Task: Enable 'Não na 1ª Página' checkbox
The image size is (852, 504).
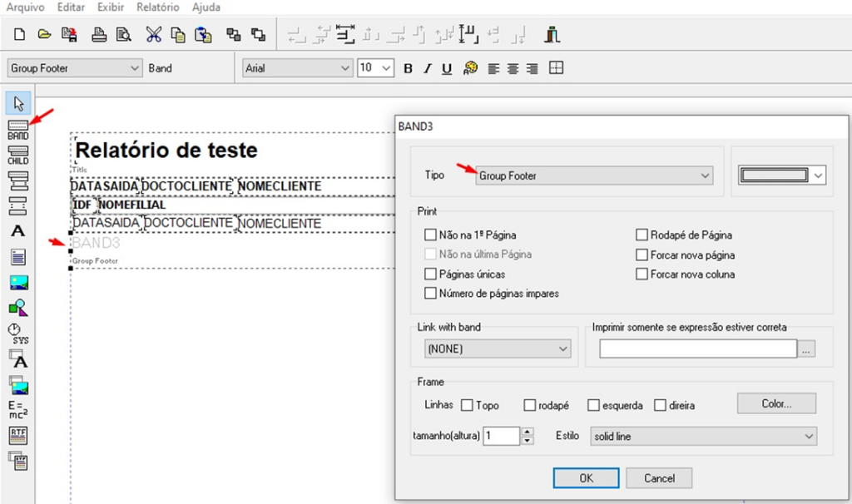Action: [x=430, y=235]
